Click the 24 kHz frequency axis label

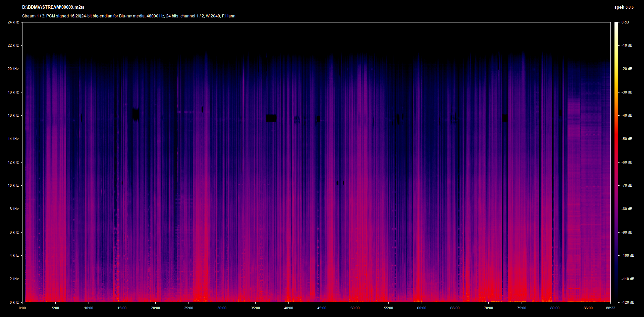pyautogui.click(x=13, y=22)
